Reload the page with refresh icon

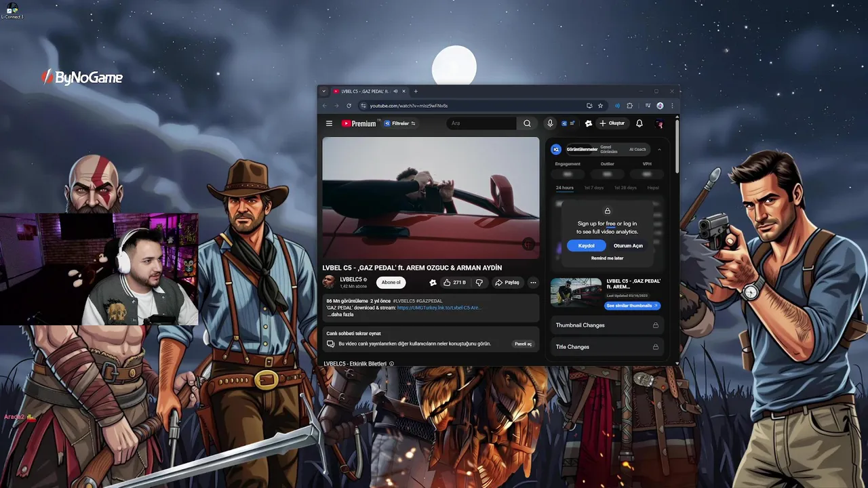click(x=349, y=106)
